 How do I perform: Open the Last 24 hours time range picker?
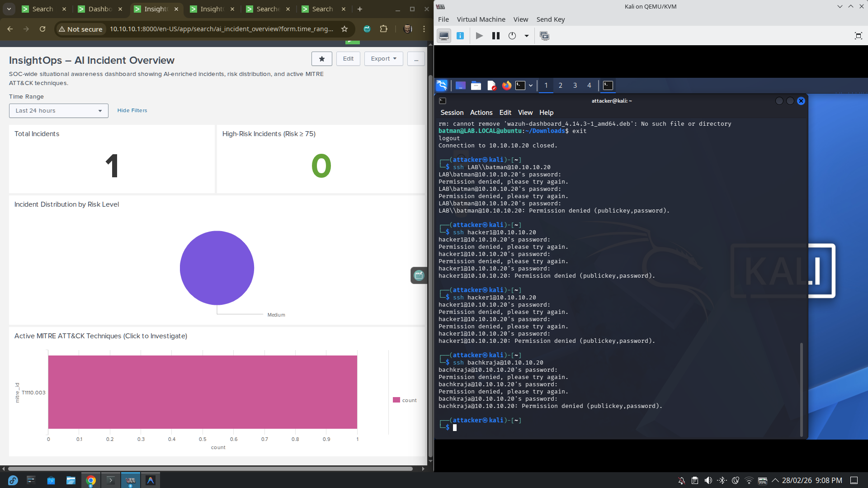click(59, 111)
